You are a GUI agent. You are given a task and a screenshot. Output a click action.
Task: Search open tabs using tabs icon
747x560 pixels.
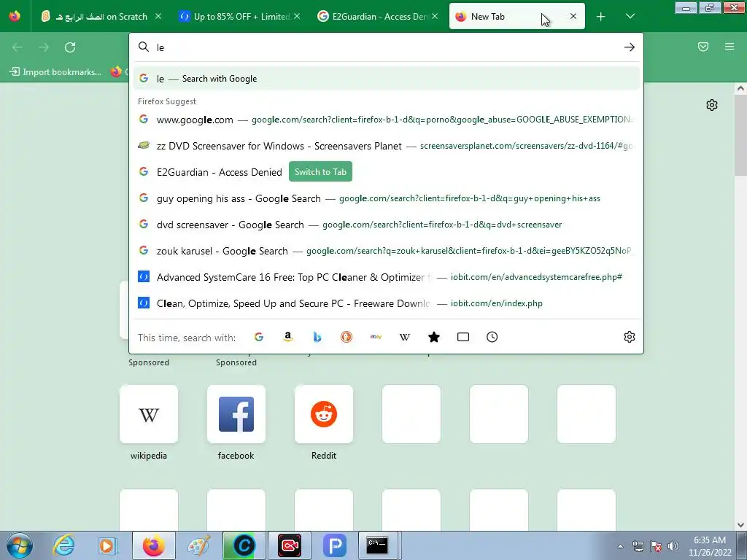click(463, 337)
